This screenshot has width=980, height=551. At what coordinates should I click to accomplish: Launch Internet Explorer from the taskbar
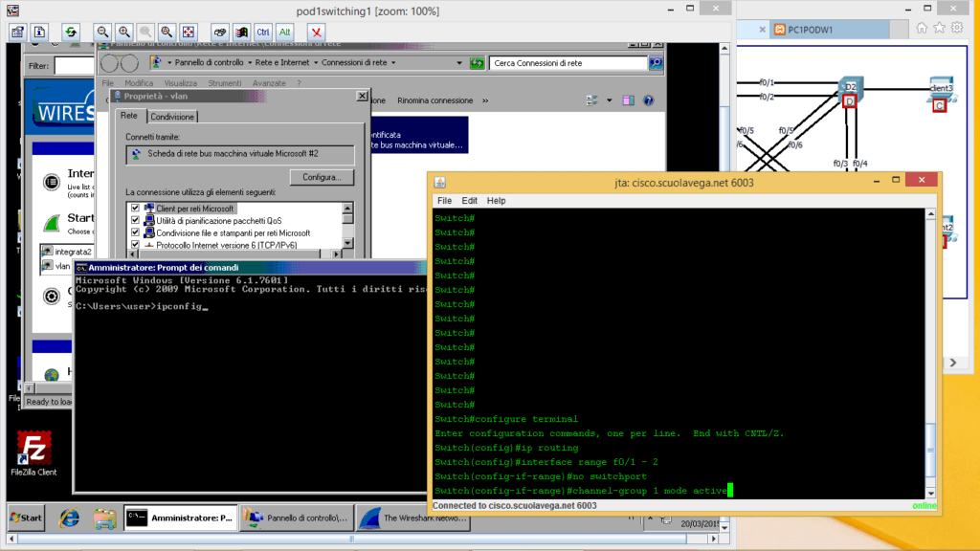pos(70,518)
